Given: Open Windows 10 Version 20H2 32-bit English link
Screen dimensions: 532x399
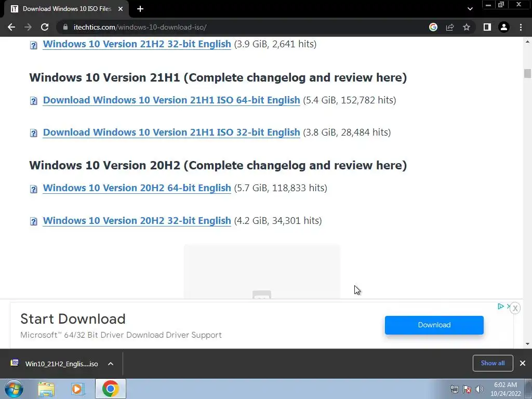Looking at the screenshot, I should pyautogui.click(x=137, y=220).
